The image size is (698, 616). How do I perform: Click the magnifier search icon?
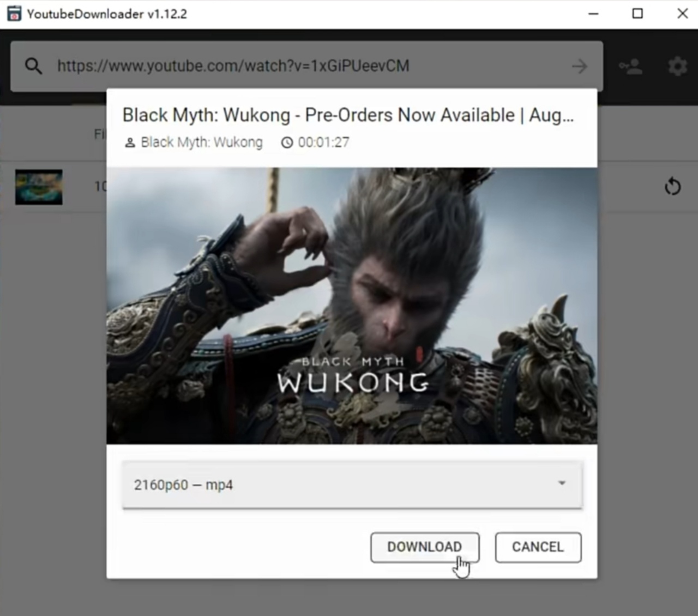33,67
